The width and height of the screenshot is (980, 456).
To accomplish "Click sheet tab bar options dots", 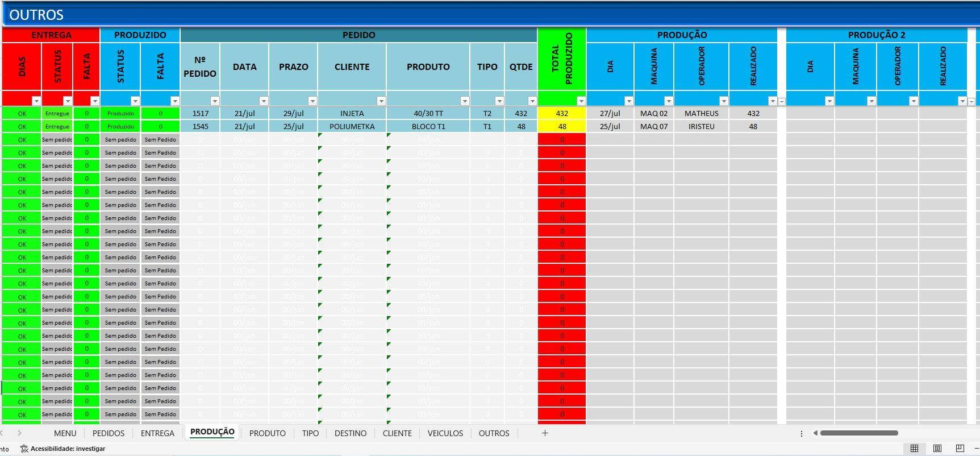I will click(802, 433).
